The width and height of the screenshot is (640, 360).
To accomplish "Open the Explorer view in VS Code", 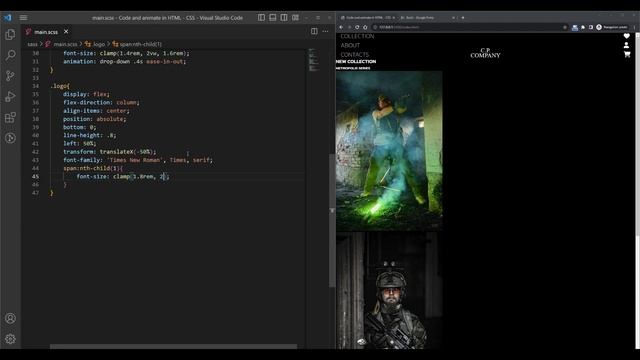I will pos(10,34).
